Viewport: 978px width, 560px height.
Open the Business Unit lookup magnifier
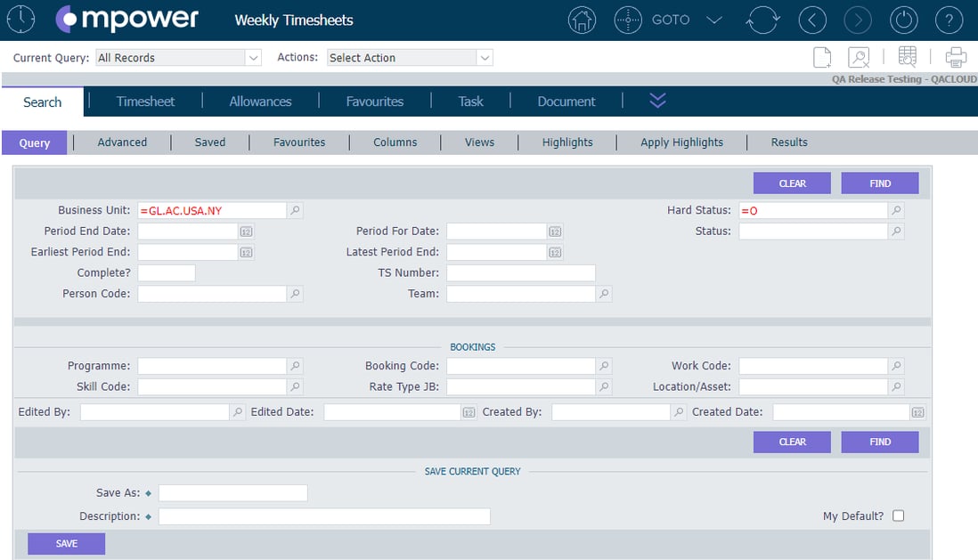295,210
